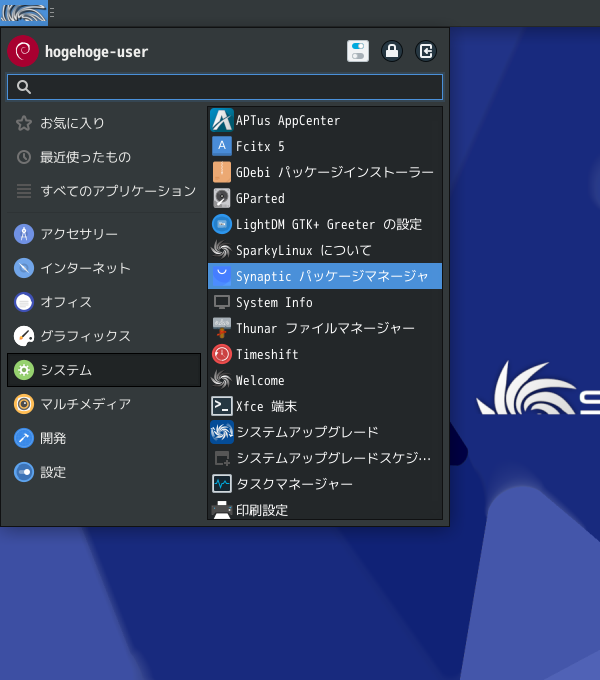
Task: Show すべてのアプリケーション all applications
Action: pyautogui.click(x=104, y=191)
